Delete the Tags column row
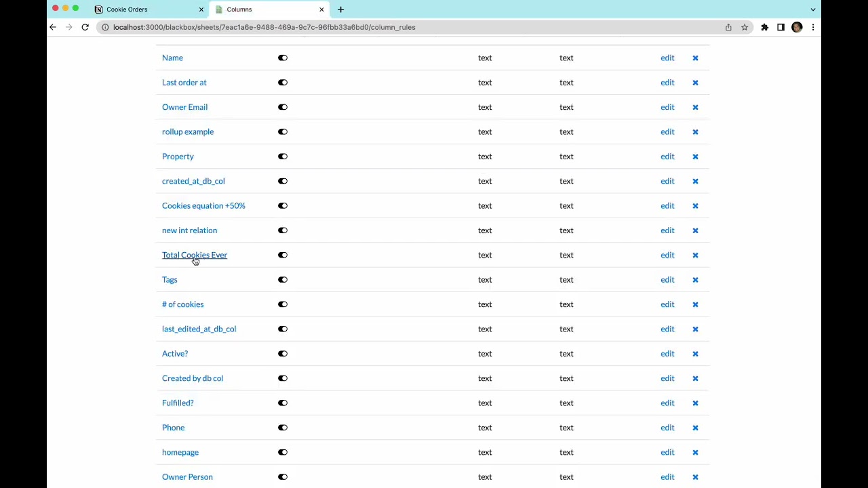868x488 pixels. point(695,280)
